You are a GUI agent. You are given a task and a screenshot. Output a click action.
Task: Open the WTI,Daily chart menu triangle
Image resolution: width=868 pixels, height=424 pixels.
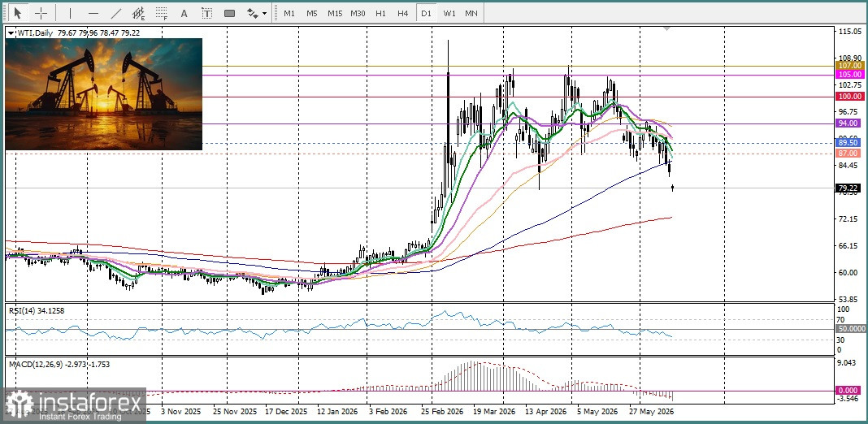tap(10, 33)
